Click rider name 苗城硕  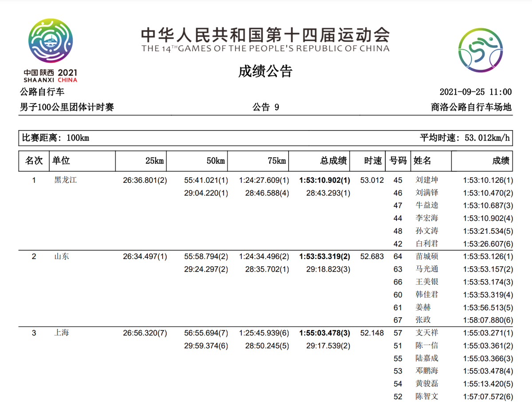pyautogui.click(x=427, y=256)
